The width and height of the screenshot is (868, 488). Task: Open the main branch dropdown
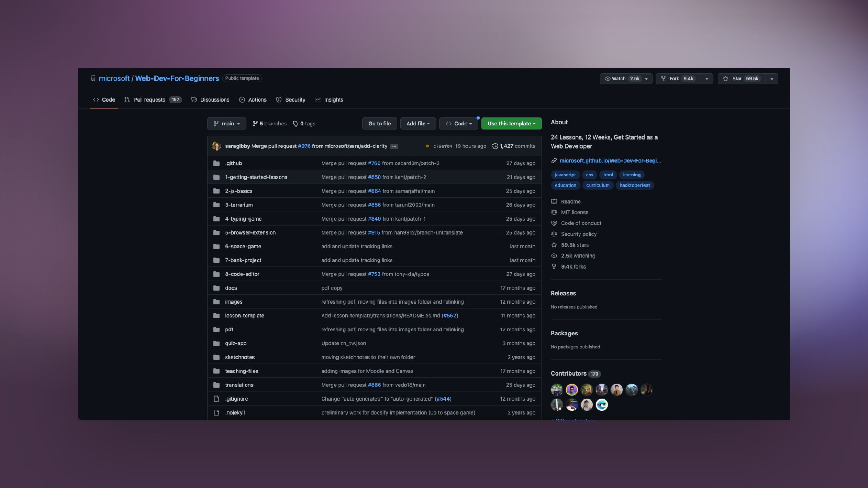(226, 123)
